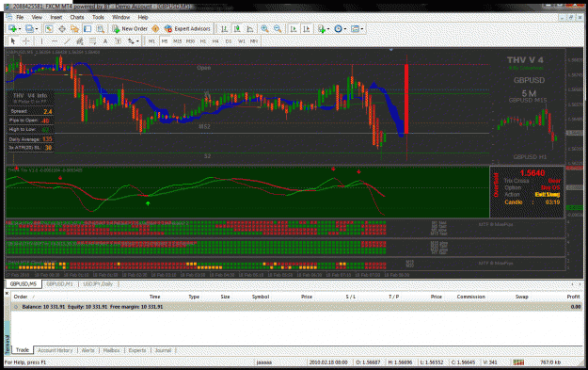
Task: Open the Tools menu
Action: pyautogui.click(x=98, y=17)
